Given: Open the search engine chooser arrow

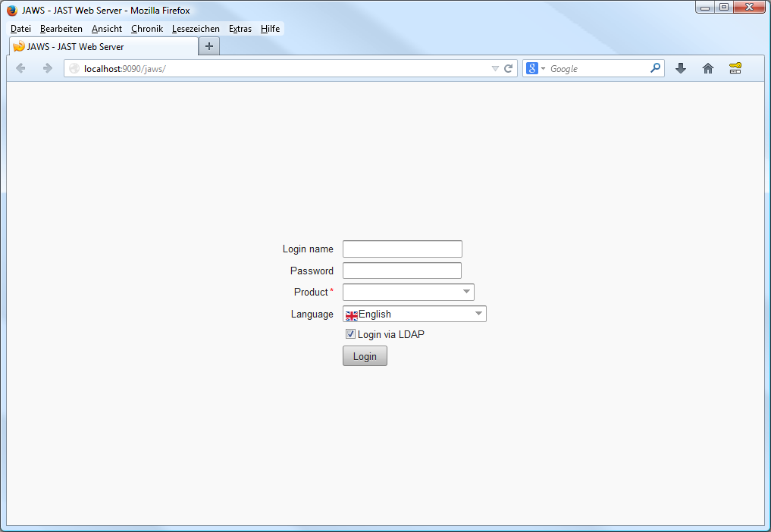Looking at the screenshot, I should [543, 67].
